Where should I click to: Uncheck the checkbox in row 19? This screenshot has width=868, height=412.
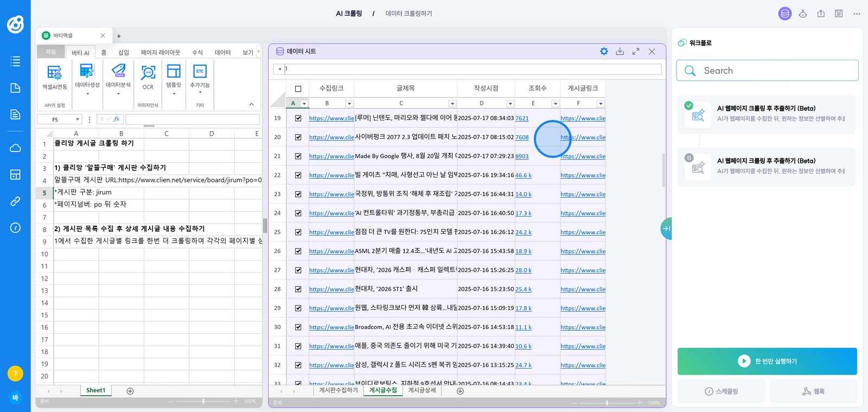coord(298,118)
